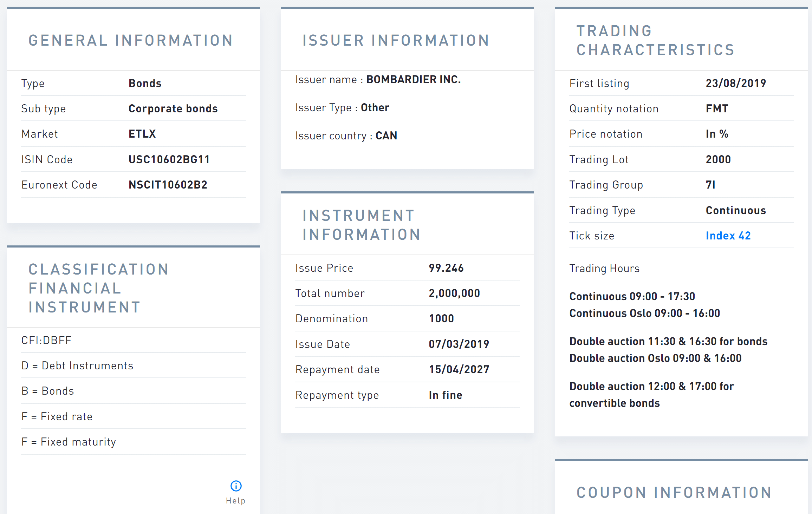Click the Instrument Information heading
The height and width of the screenshot is (514, 812).
pos(362,225)
